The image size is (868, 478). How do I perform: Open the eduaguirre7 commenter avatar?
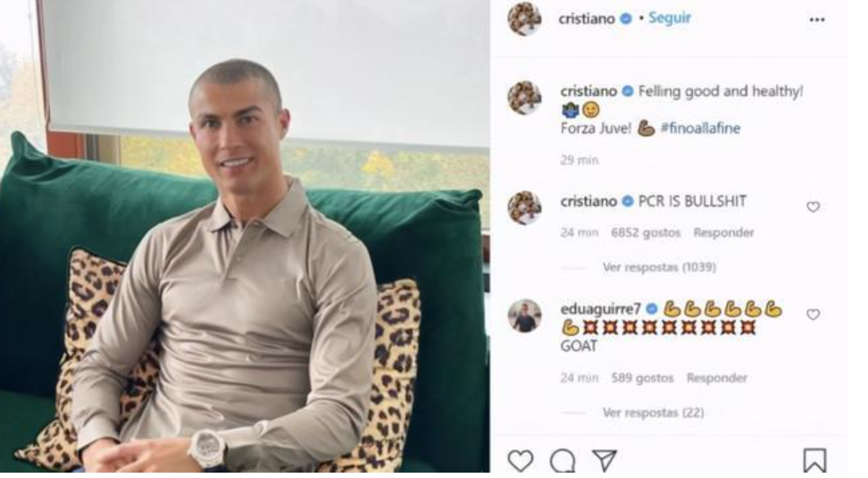[525, 315]
